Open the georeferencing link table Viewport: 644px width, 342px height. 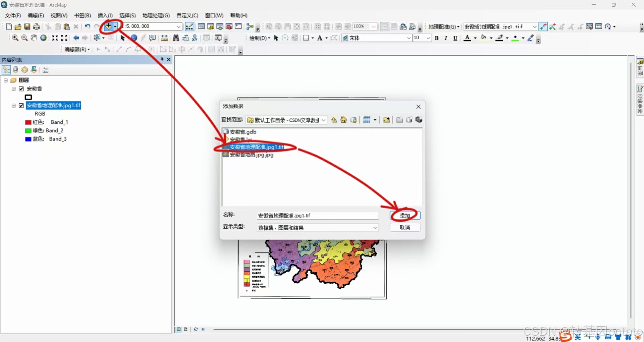[x=599, y=26]
